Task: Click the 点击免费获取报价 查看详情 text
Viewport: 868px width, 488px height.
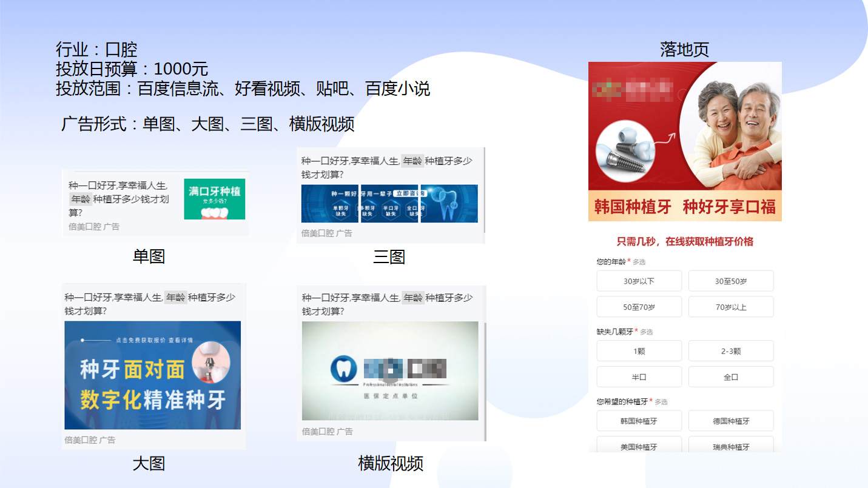Action: [154, 340]
